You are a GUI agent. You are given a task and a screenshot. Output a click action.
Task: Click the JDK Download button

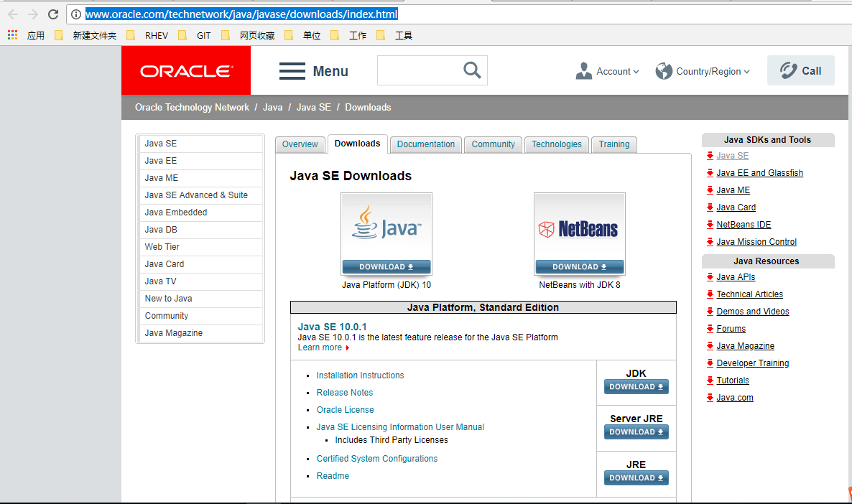tap(636, 387)
